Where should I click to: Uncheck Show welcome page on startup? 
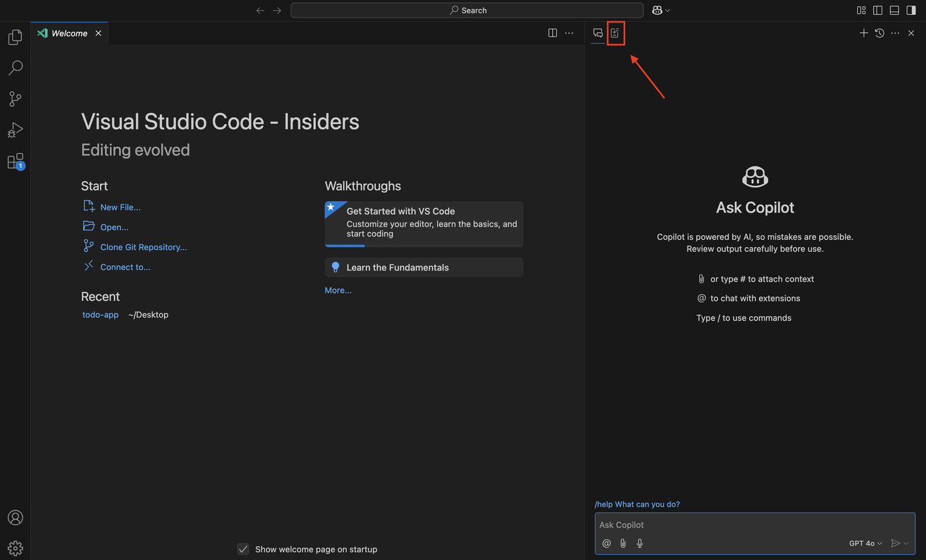coord(243,549)
